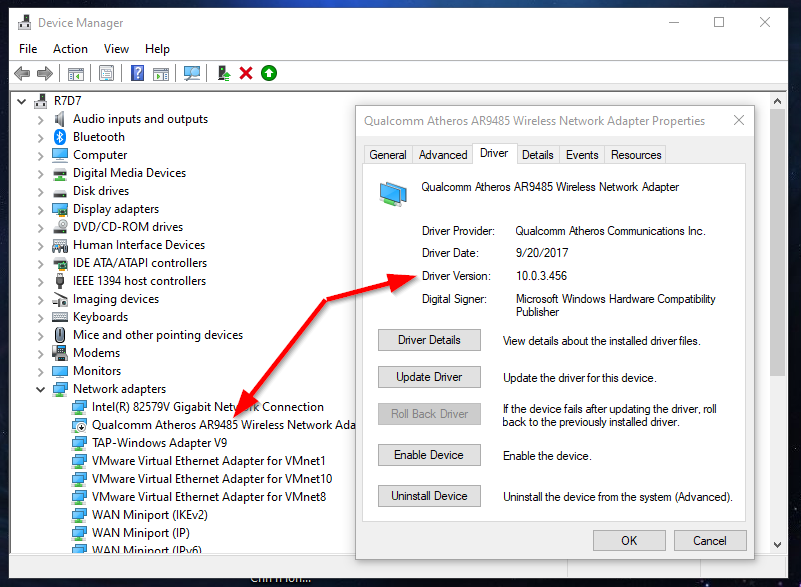Expand the Computer category
Screen dimensions: 801x587
(40, 155)
